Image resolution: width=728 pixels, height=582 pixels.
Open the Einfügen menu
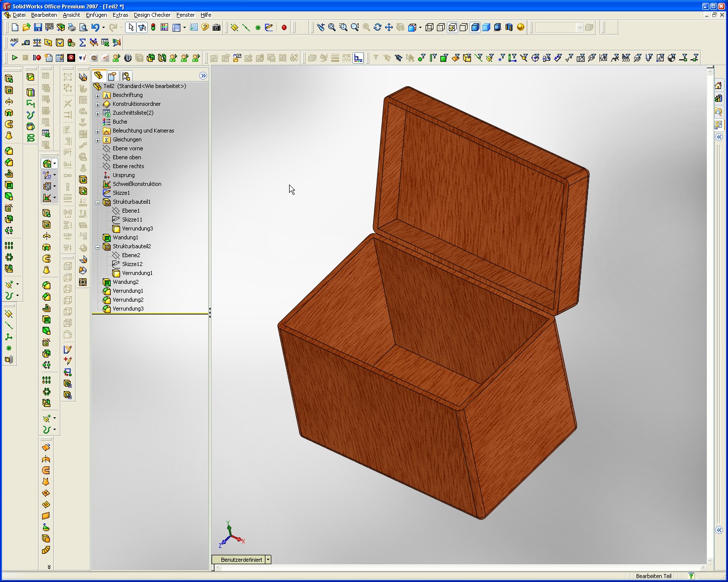[x=96, y=15]
